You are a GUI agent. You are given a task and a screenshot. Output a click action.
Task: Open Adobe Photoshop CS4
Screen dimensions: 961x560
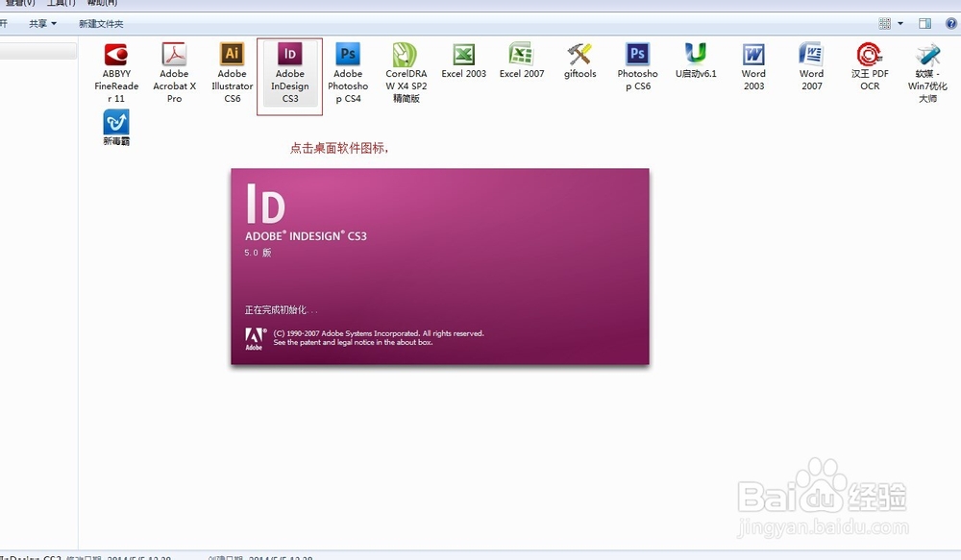[x=347, y=55]
